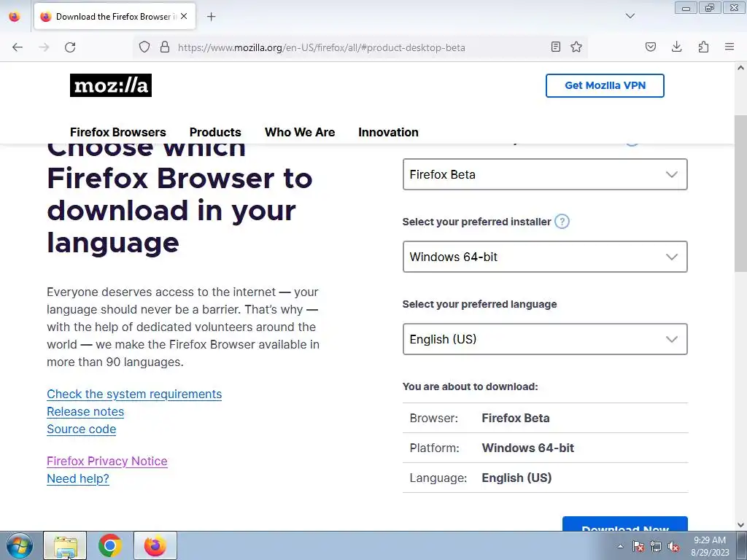This screenshot has height=560, width=747.
Task: Click Get Mozilla VPN button
Action: point(605,86)
